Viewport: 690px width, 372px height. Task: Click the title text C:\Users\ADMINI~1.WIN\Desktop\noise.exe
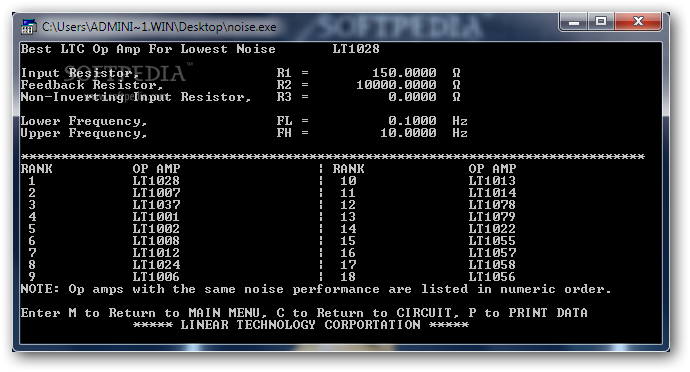pos(159,27)
